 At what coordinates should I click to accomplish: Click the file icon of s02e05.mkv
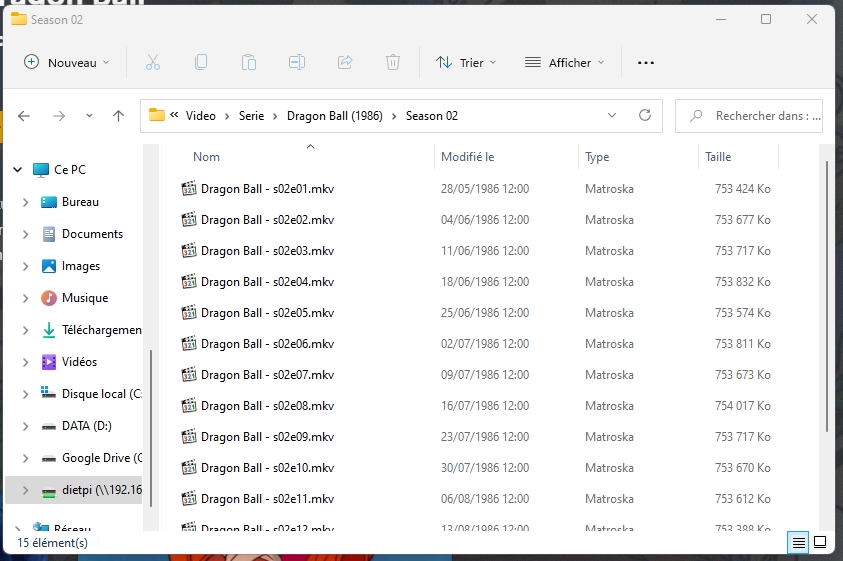[189, 313]
